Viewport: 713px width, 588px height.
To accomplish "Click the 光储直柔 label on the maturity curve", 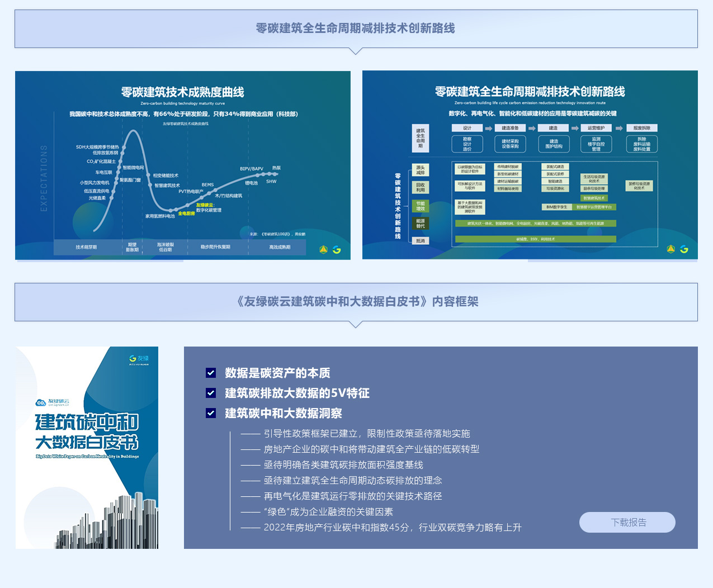I will coord(97,198).
